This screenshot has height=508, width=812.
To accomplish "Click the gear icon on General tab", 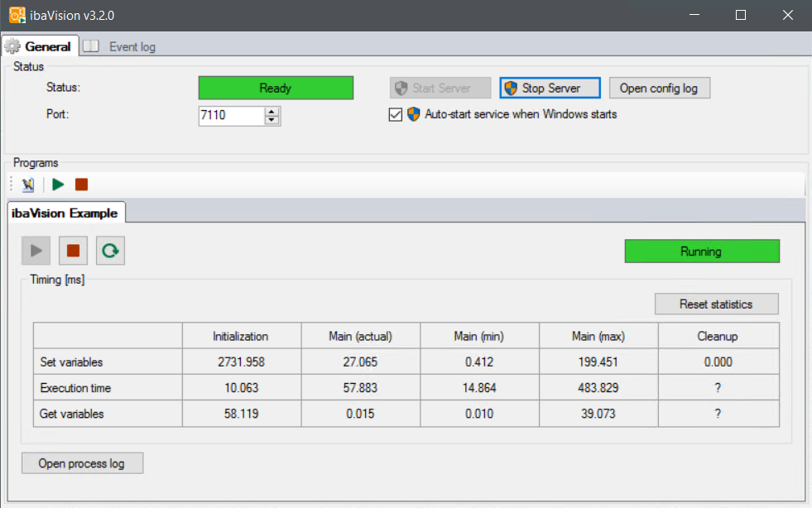I will [12, 46].
